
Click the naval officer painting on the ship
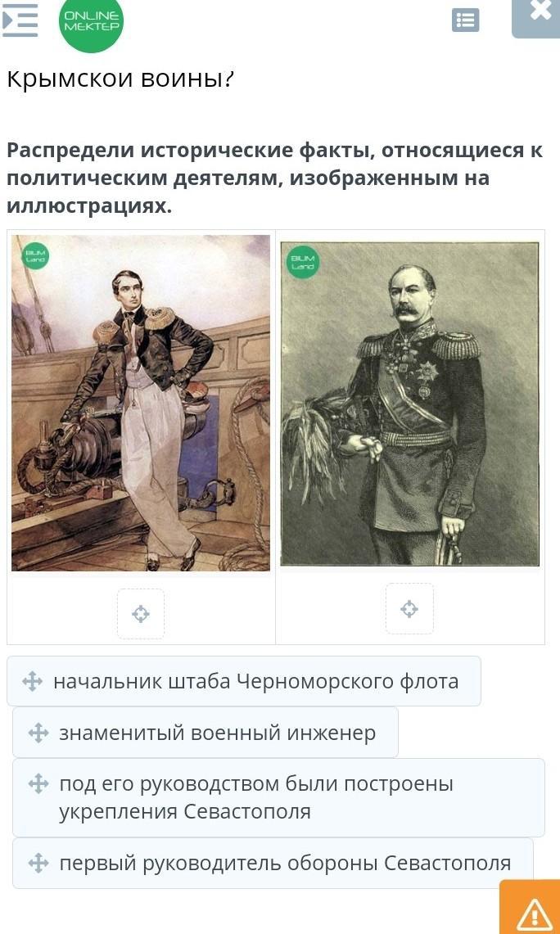[141, 404]
